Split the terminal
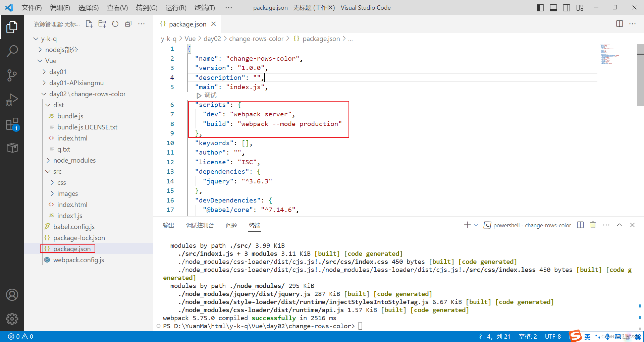Viewport: 644px width, 342px height. pyautogui.click(x=580, y=225)
